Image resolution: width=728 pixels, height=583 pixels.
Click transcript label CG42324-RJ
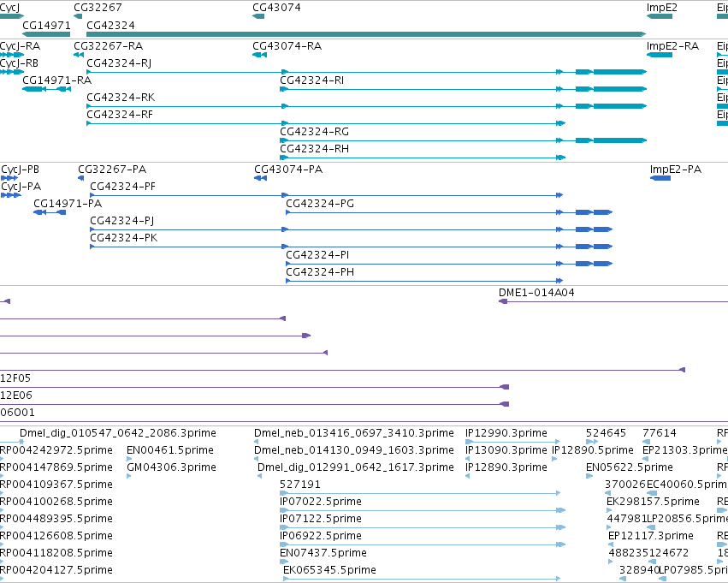119,63
